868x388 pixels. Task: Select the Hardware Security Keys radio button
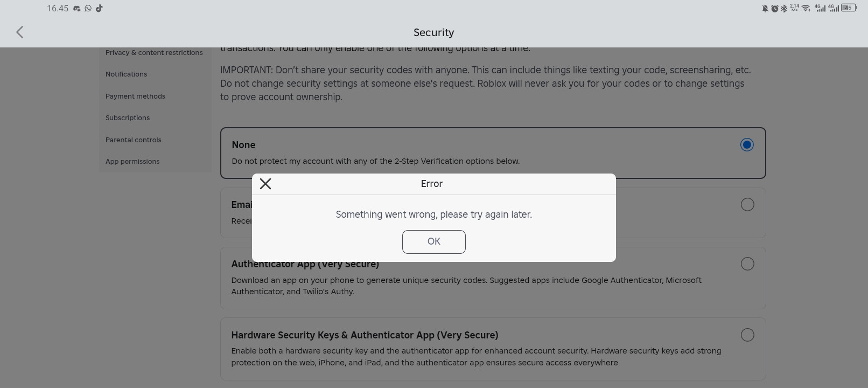point(747,335)
